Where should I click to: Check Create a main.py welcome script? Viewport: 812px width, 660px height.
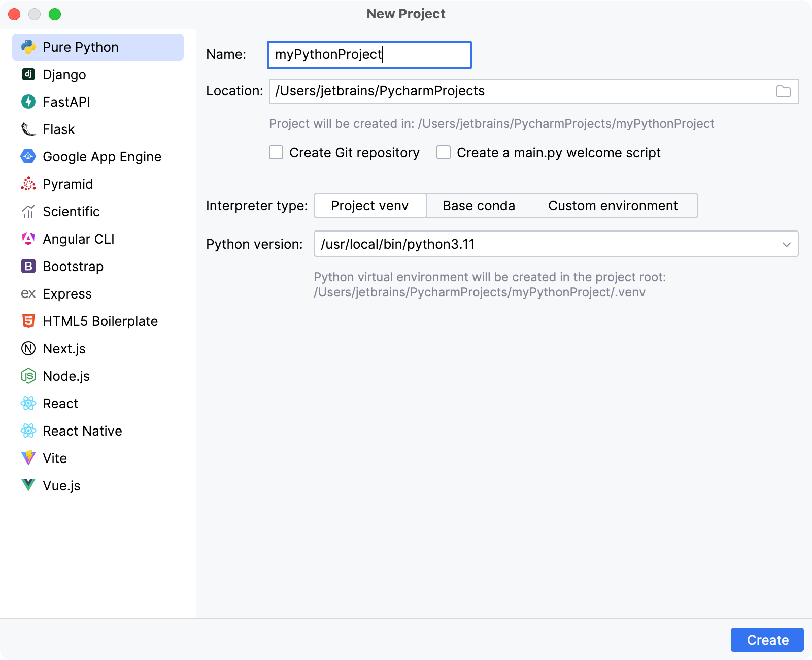(444, 152)
